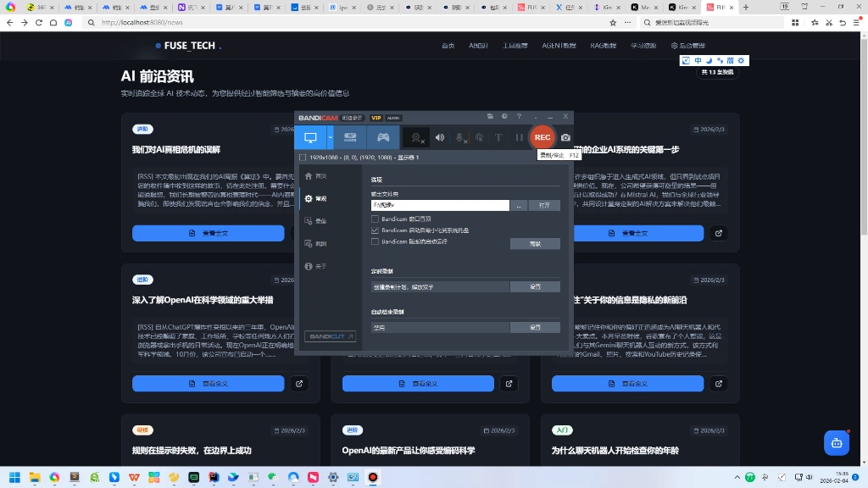Take a screenshot with Bandicam camera icon

pos(565,138)
